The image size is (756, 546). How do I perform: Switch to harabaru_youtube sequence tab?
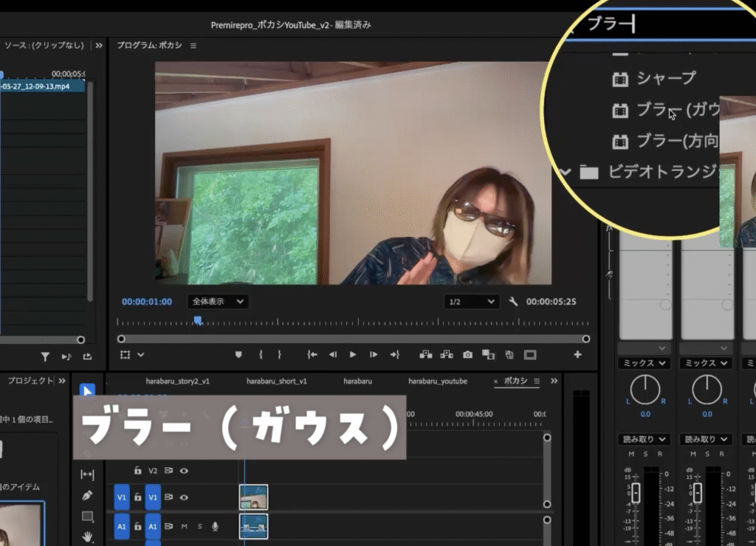[x=438, y=381]
